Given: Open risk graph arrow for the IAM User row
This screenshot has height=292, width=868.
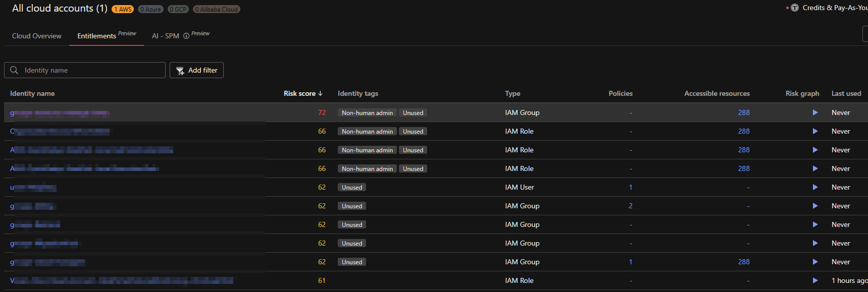Looking at the screenshot, I should point(814,187).
